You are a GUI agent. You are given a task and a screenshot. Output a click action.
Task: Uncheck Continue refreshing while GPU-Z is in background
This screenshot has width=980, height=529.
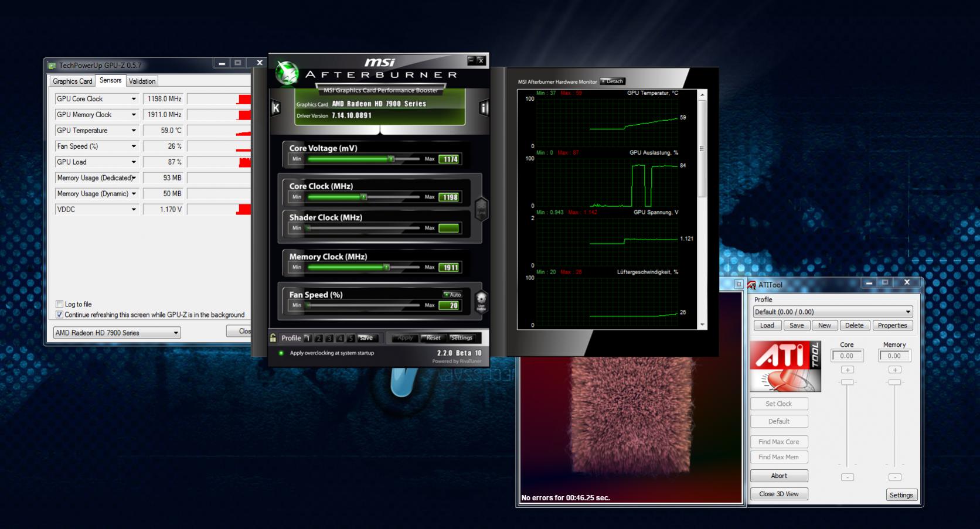[x=59, y=315]
